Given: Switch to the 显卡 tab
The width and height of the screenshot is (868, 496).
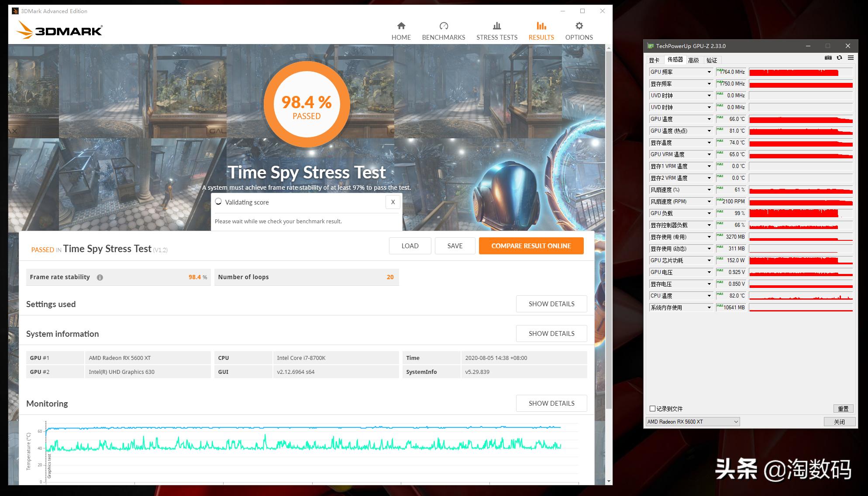Looking at the screenshot, I should (654, 60).
